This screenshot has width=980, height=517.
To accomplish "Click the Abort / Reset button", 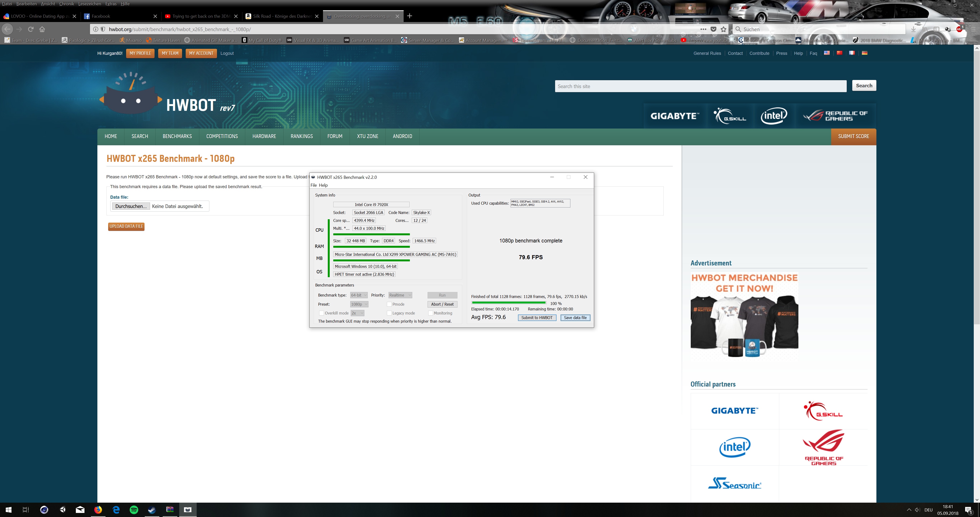I will 442,304.
